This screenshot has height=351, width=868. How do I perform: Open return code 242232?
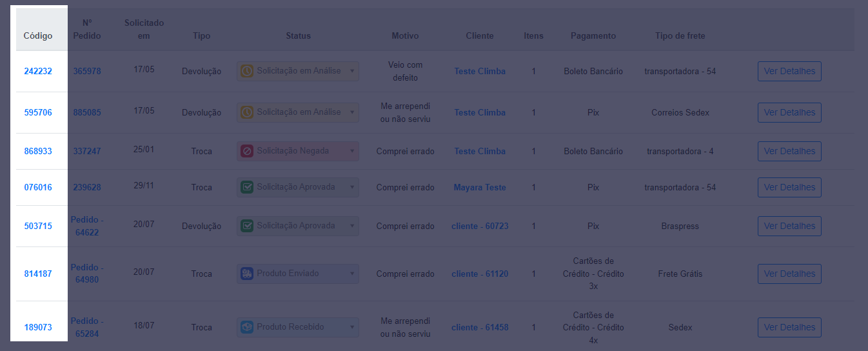coord(38,71)
